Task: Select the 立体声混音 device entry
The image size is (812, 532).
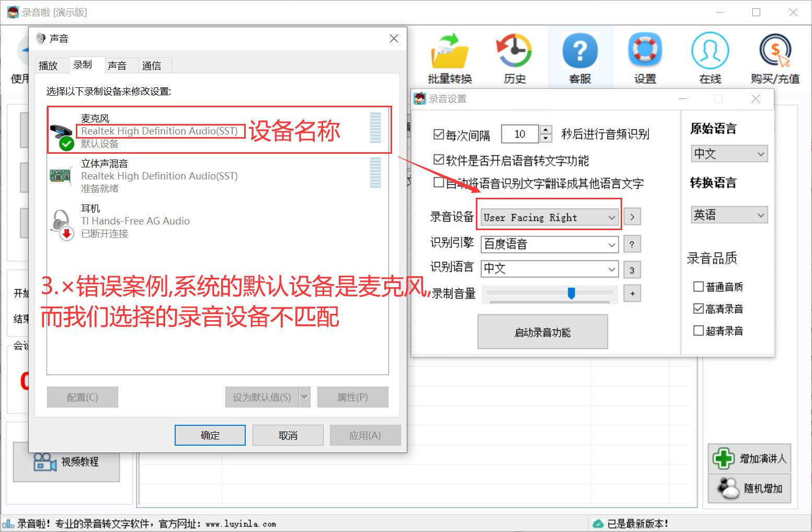Action: 218,176
